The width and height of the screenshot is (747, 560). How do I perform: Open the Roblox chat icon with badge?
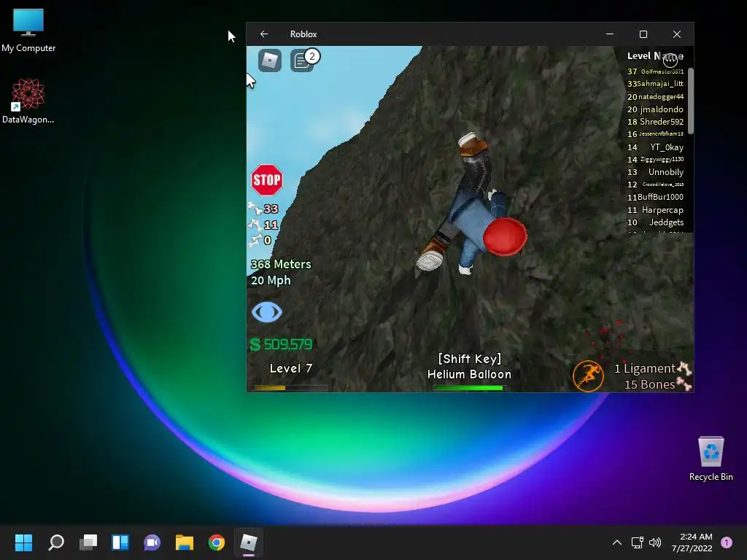(x=303, y=61)
